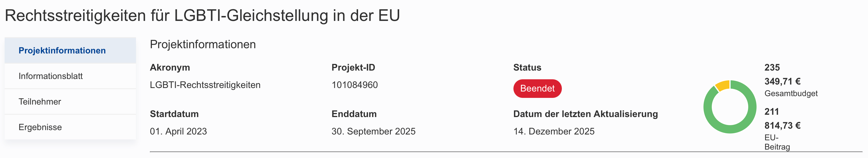Click the red Beendet status badge
Screen dimensions: 868x158
point(537,89)
